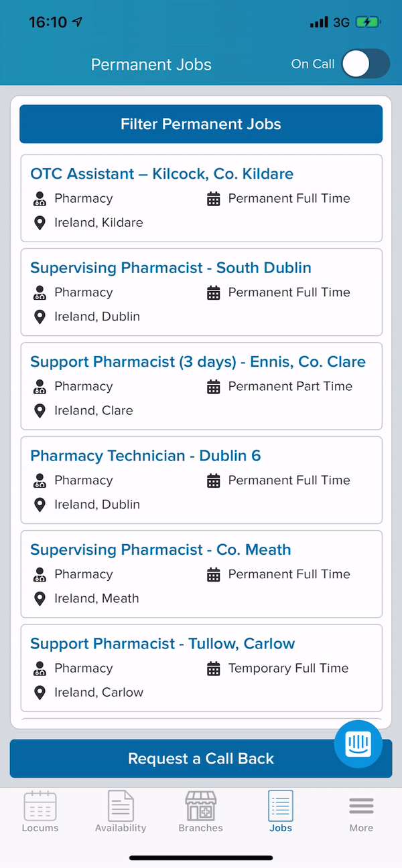This screenshot has width=402, height=868.
Task: Open Support Pharmacist Tullow, Carlow job
Action: tap(202, 668)
